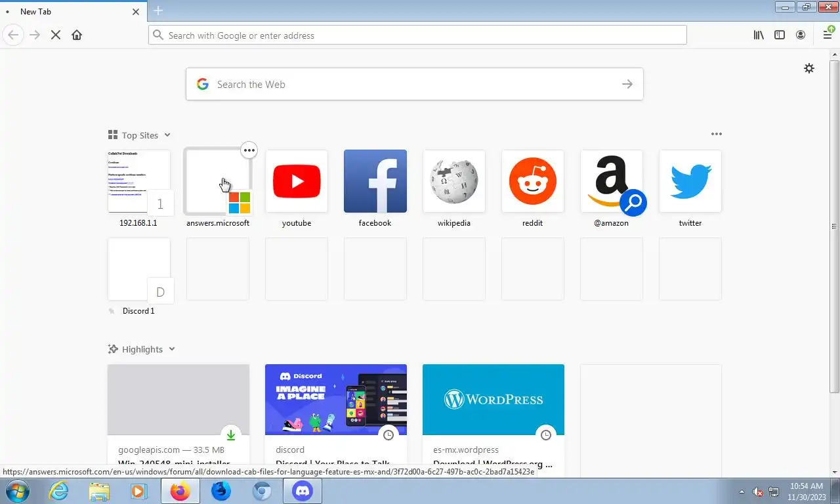Open the Twitter top site tile
The width and height of the screenshot is (840, 504).
(690, 181)
